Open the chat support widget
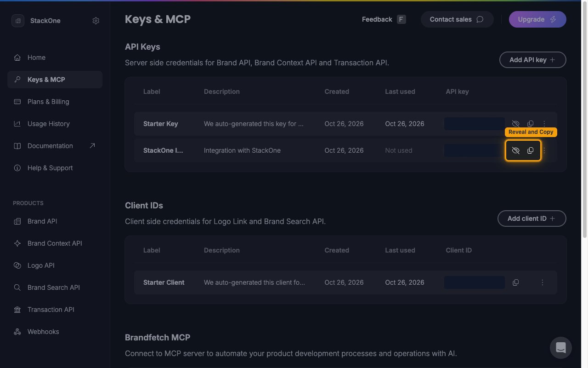The height and width of the screenshot is (368, 588). (x=560, y=348)
